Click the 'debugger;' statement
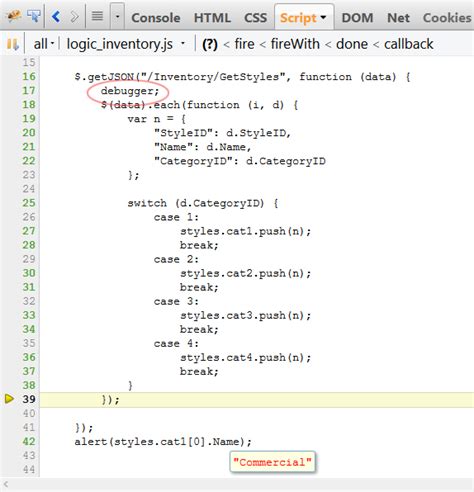474x492 pixels. (130, 91)
